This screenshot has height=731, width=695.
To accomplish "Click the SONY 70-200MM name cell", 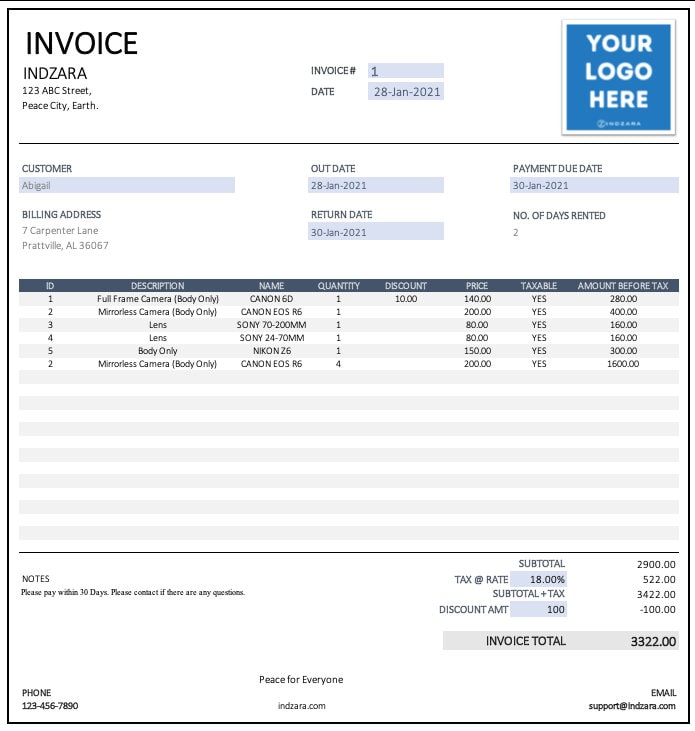I will point(271,324).
